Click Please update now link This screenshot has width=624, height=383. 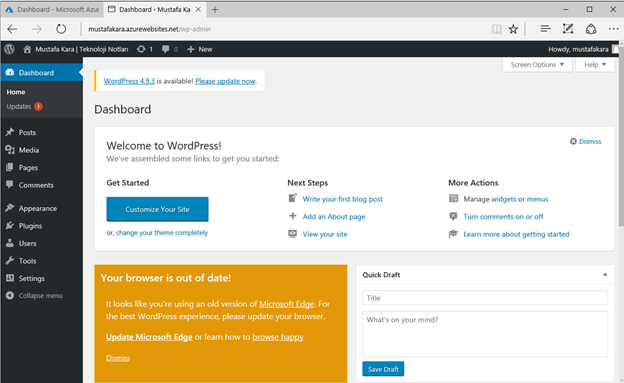point(225,81)
